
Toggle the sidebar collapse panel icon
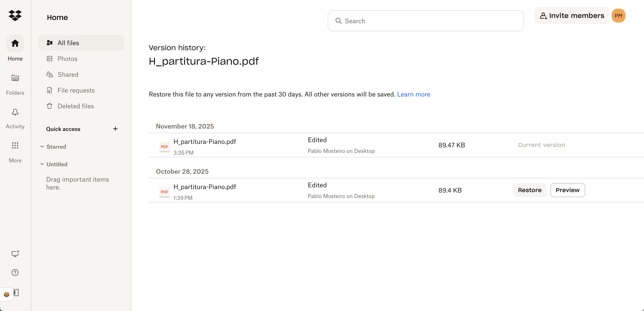coord(16,293)
